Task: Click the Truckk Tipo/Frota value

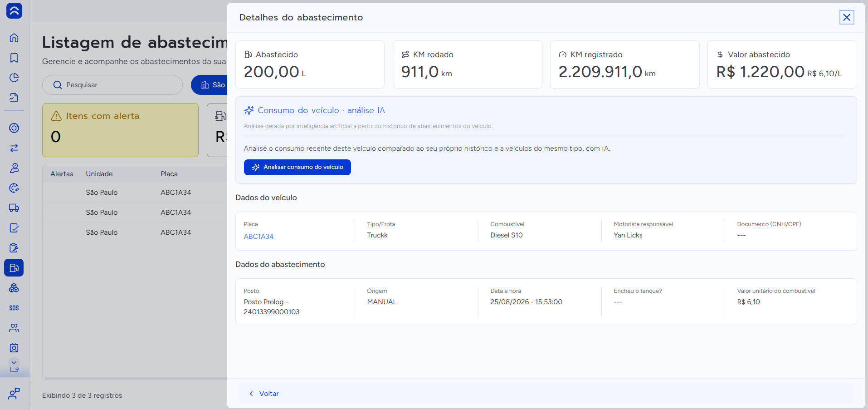Action: [377, 235]
